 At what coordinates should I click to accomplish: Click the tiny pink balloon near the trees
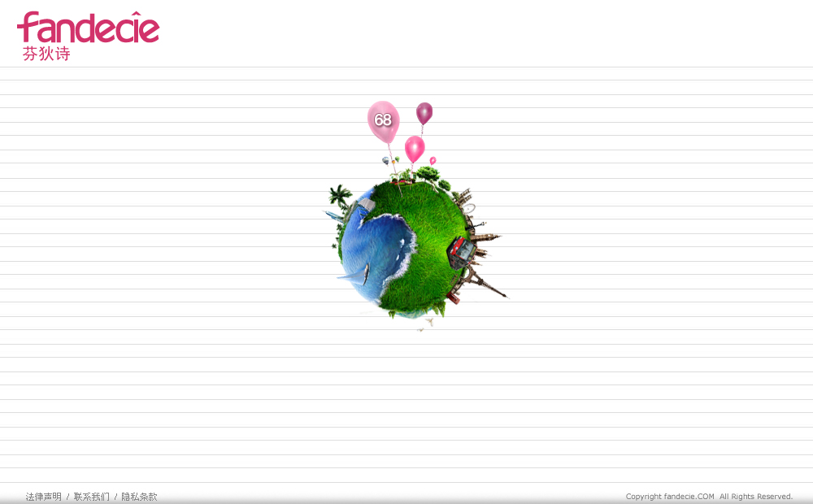[433, 160]
